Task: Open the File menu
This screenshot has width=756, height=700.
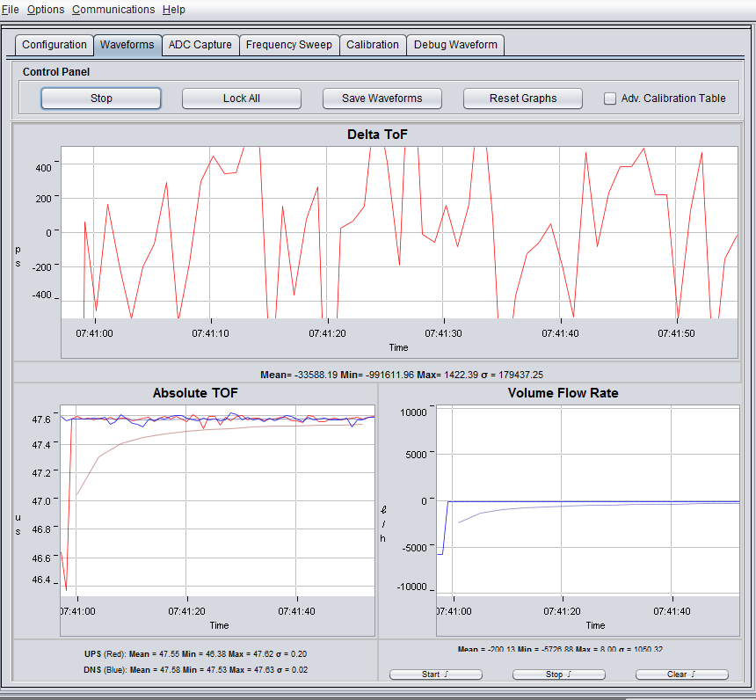Action: 11,10
